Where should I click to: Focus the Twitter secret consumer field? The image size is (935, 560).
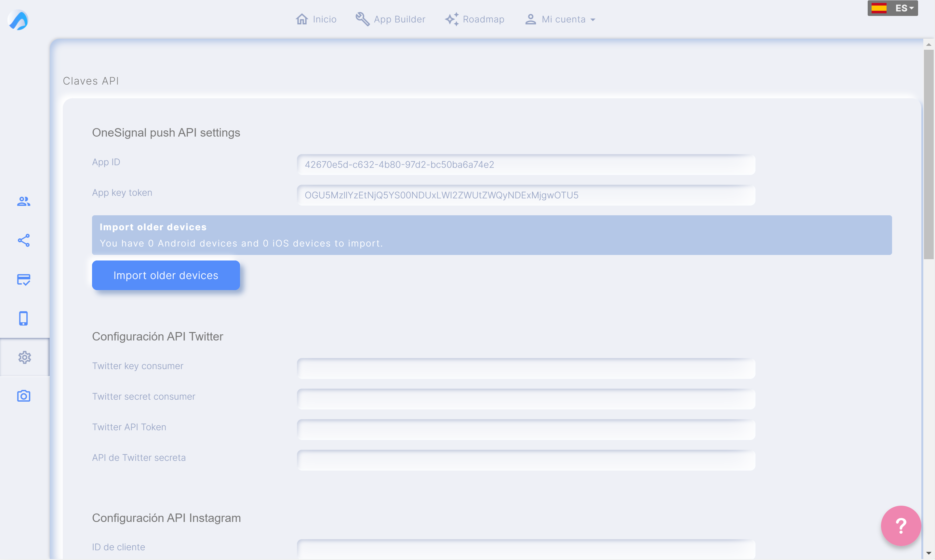[526, 399]
